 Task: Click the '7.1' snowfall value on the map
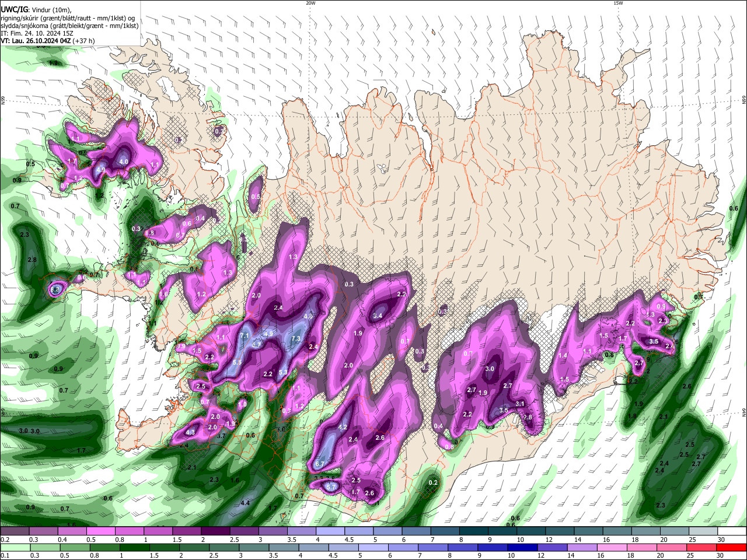pyautogui.click(x=245, y=336)
